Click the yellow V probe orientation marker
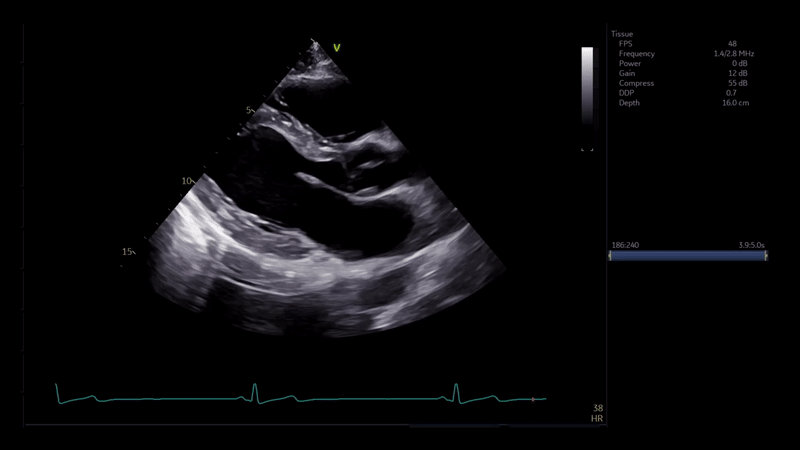The height and width of the screenshot is (450, 800). pyautogui.click(x=337, y=47)
